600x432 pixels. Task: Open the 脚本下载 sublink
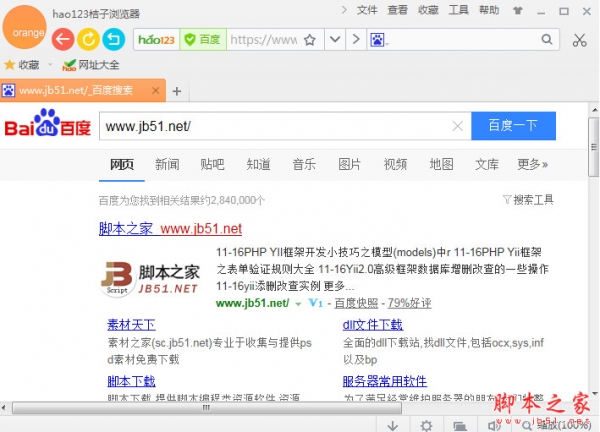[131, 381]
